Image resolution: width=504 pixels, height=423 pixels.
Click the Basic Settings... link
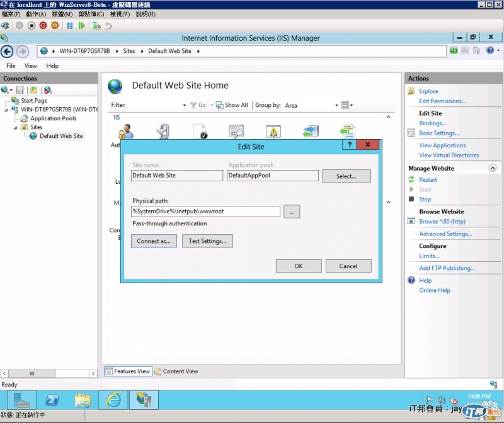click(438, 133)
